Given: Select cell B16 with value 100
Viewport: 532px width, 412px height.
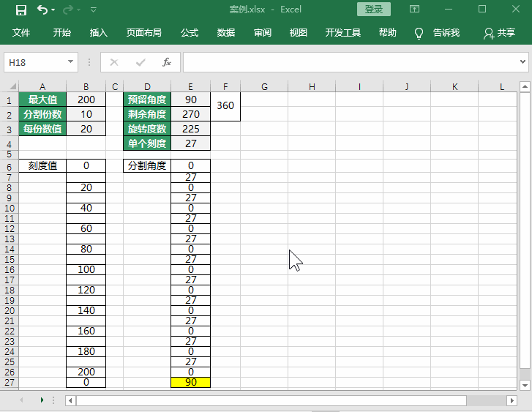Looking at the screenshot, I should click(x=86, y=269).
